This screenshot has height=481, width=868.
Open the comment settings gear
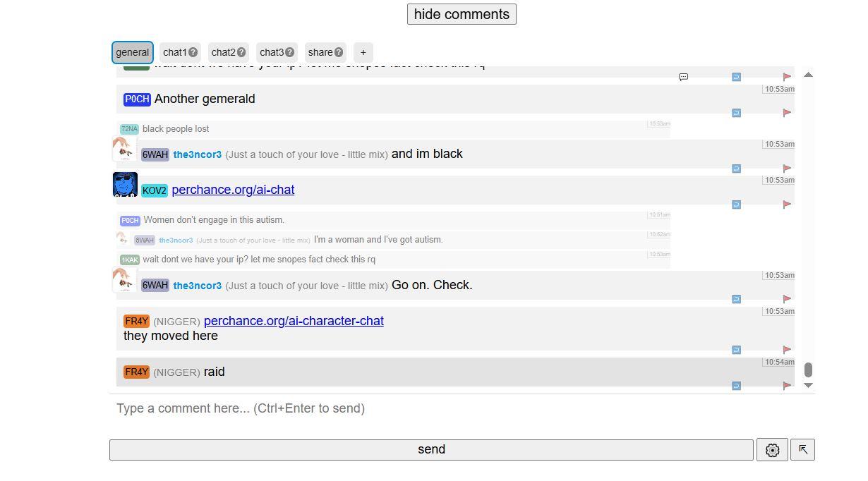click(x=772, y=450)
